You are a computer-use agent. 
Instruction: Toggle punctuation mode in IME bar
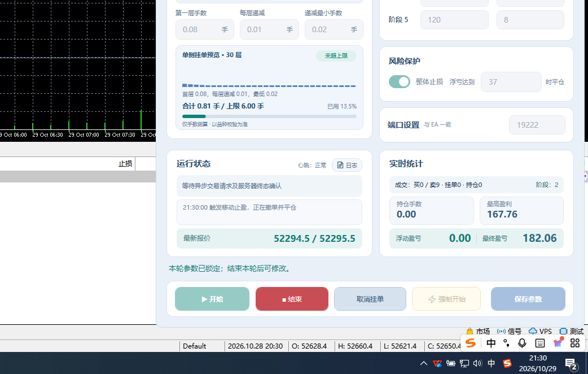click(x=506, y=343)
